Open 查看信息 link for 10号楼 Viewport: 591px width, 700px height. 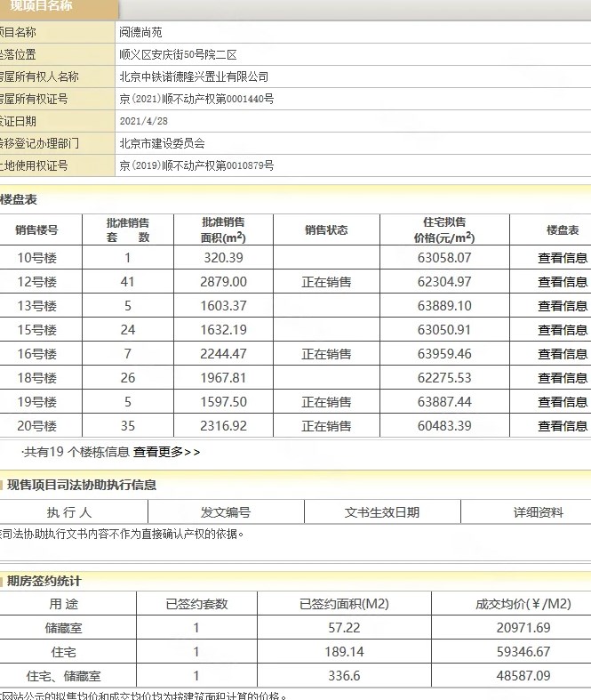tap(562, 258)
